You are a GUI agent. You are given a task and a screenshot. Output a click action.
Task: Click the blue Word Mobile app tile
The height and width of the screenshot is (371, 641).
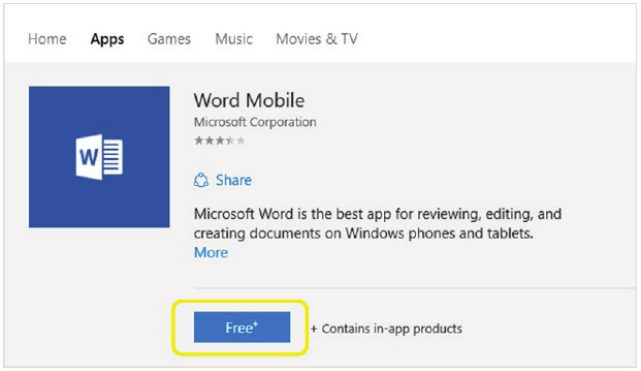pos(99,157)
